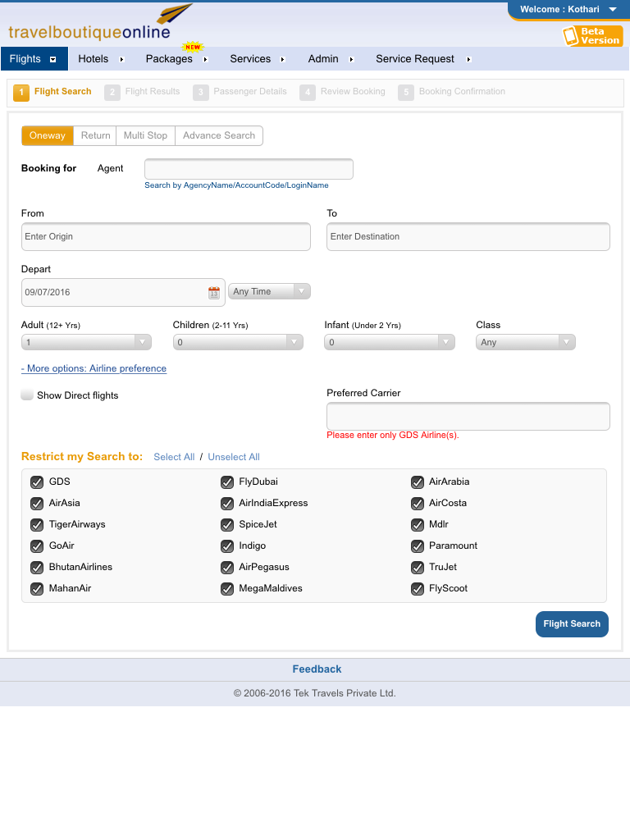Expand the Welcome Kothari user menu
630x840 pixels.
(568, 10)
